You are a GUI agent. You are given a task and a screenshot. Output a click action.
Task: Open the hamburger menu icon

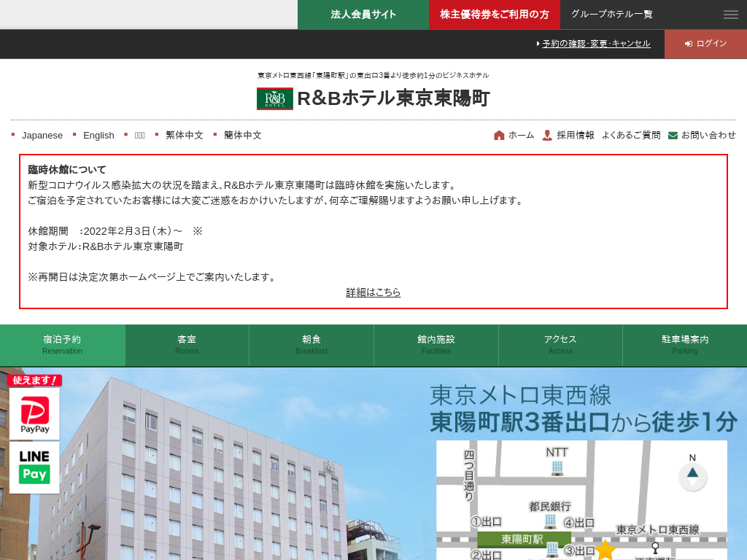[730, 15]
